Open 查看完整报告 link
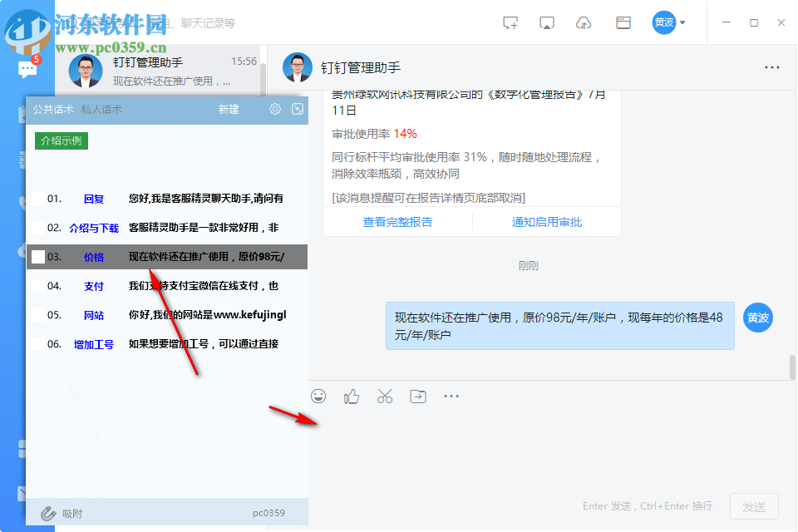The image size is (798, 532). [397, 222]
